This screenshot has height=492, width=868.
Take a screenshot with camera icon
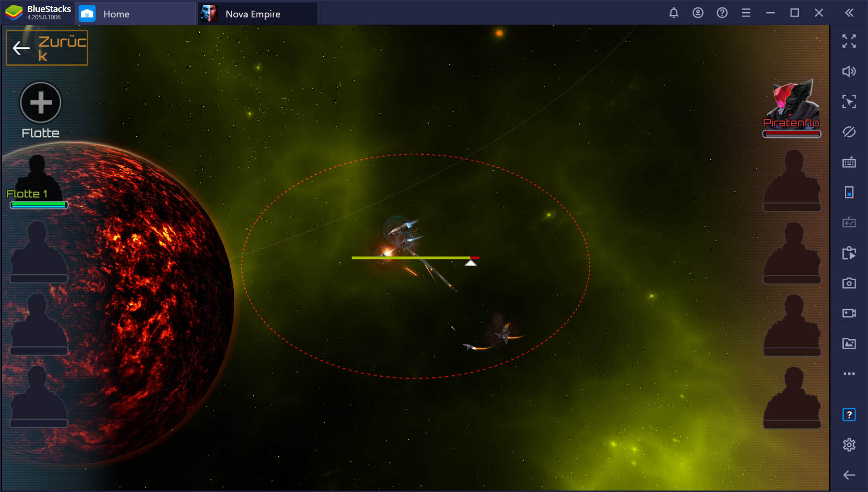click(849, 283)
